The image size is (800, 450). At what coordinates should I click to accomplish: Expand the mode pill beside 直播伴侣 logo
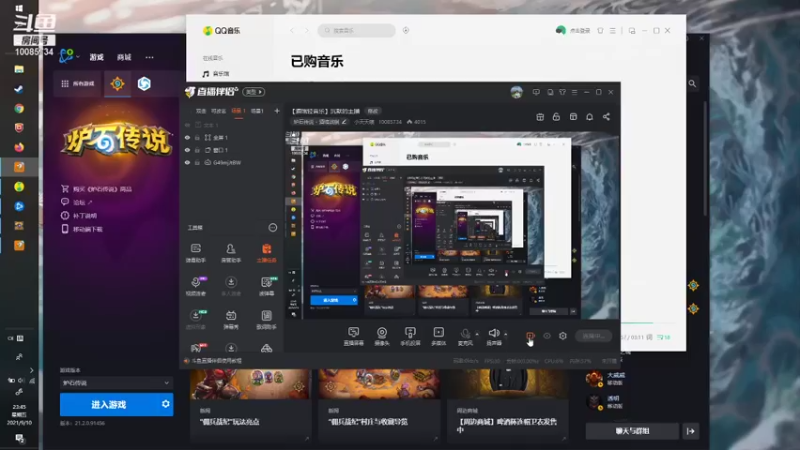pos(254,92)
